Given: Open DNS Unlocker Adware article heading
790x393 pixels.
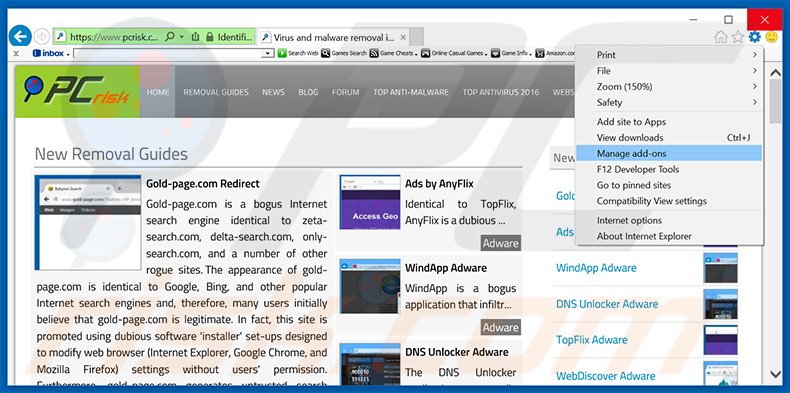Looking at the screenshot, I should pyautogui.click(x=457, y=352).
